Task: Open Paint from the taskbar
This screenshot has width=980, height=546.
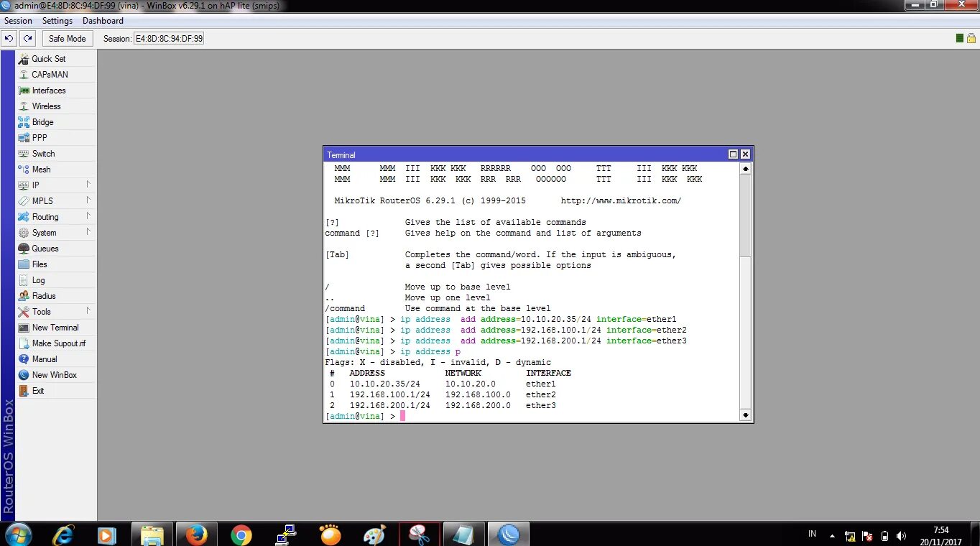Action: (x=374, y=535)
